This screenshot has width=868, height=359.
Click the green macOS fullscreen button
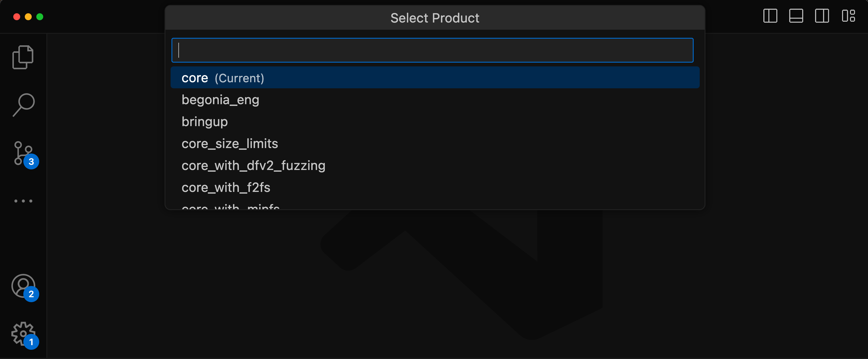click(x=40, y=17)
